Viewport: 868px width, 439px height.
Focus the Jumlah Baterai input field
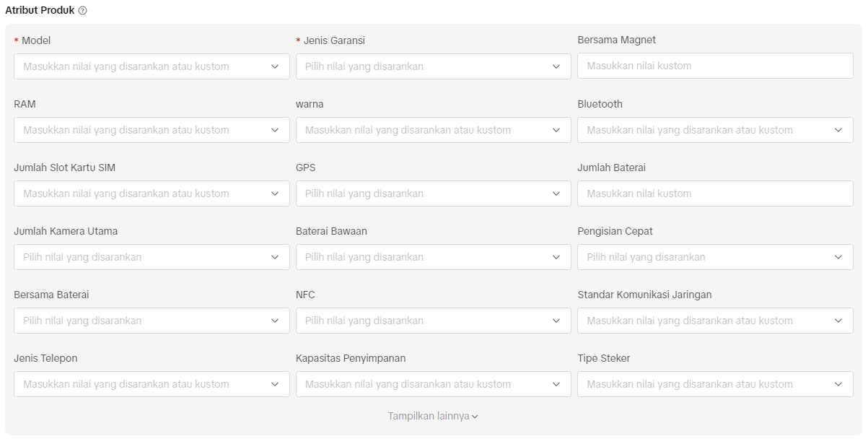coord(714,194)
